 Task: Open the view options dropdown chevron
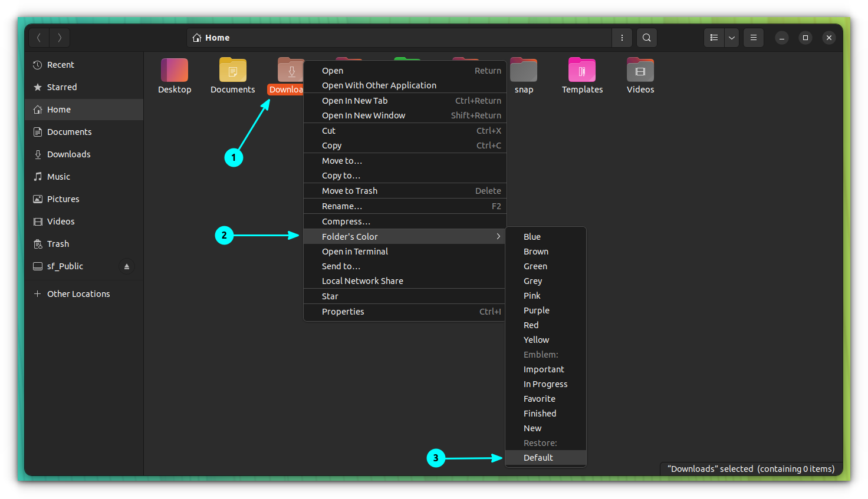pyautogui.click(x=731, y=37)
